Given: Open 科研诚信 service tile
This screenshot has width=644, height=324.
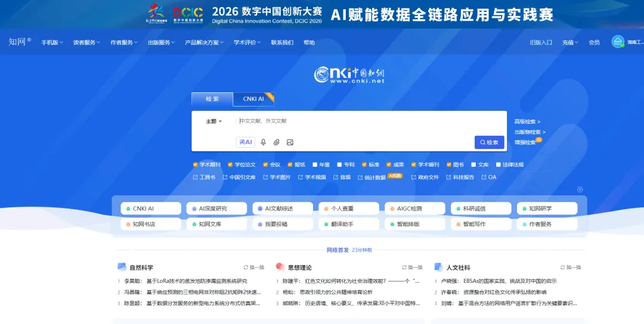Looking at the screenshot, I should tap(481, 208).
